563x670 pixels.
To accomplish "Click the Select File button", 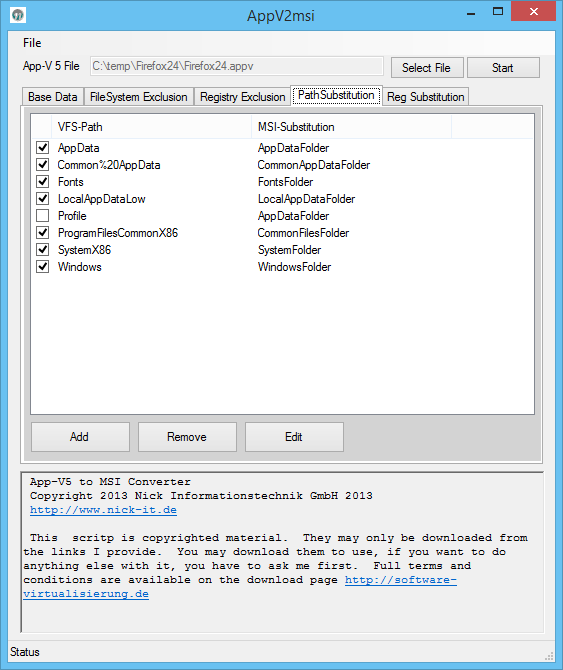I will (x=427, y=68).
